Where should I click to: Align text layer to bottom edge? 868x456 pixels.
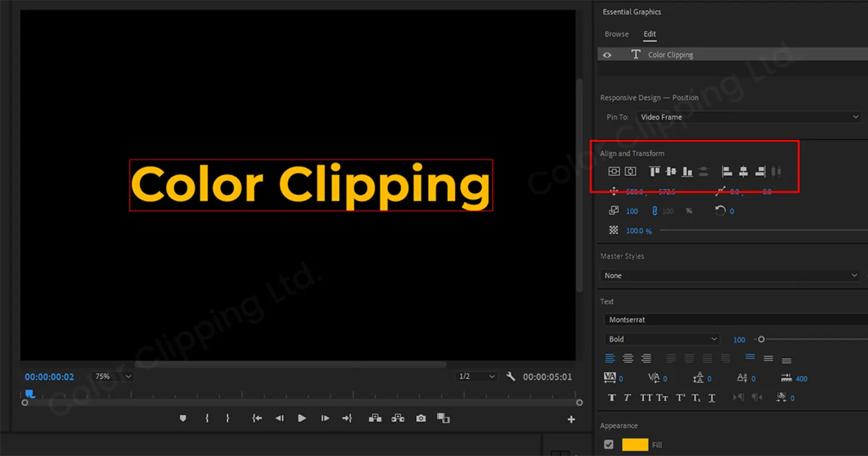686,171
